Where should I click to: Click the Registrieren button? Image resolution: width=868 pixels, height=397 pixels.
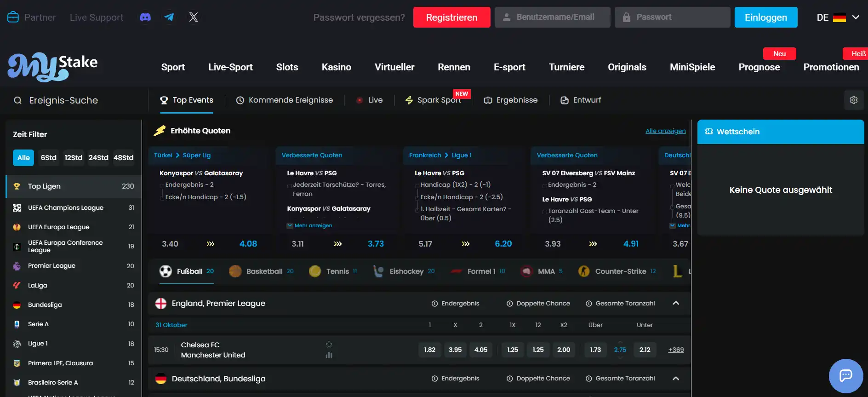[452, 17]
